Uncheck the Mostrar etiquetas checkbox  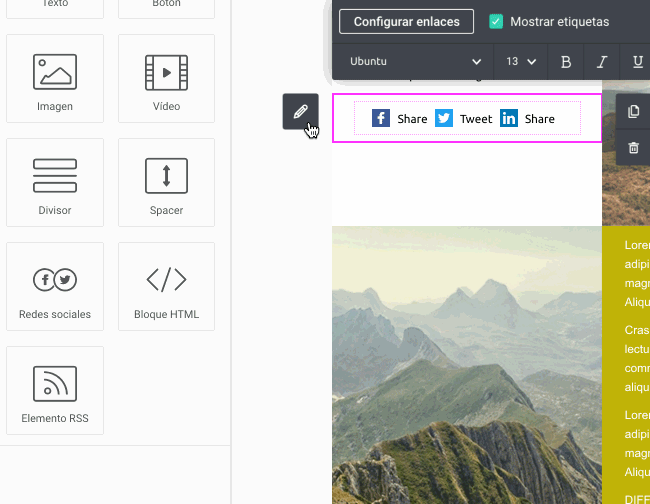[x=496, y=21]
